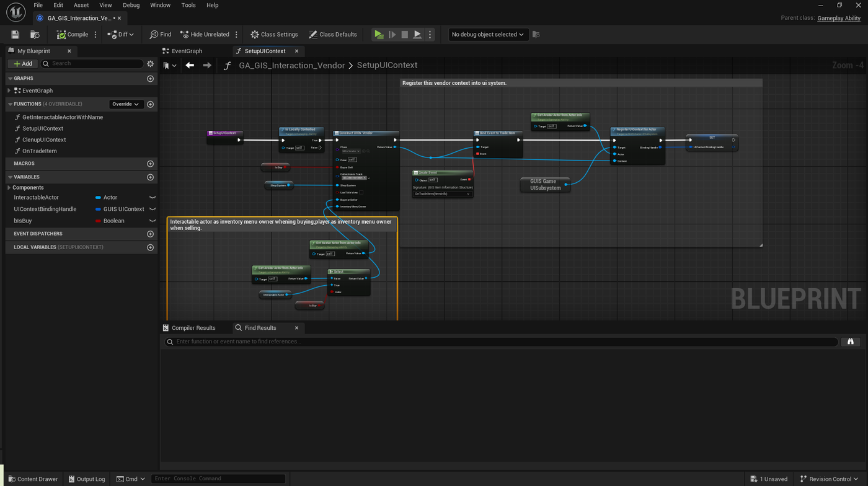Toggle visibility eye for bIsBuy variable
Image resolution: width=868 pixels, height=486 pixels.
(152, 221)
